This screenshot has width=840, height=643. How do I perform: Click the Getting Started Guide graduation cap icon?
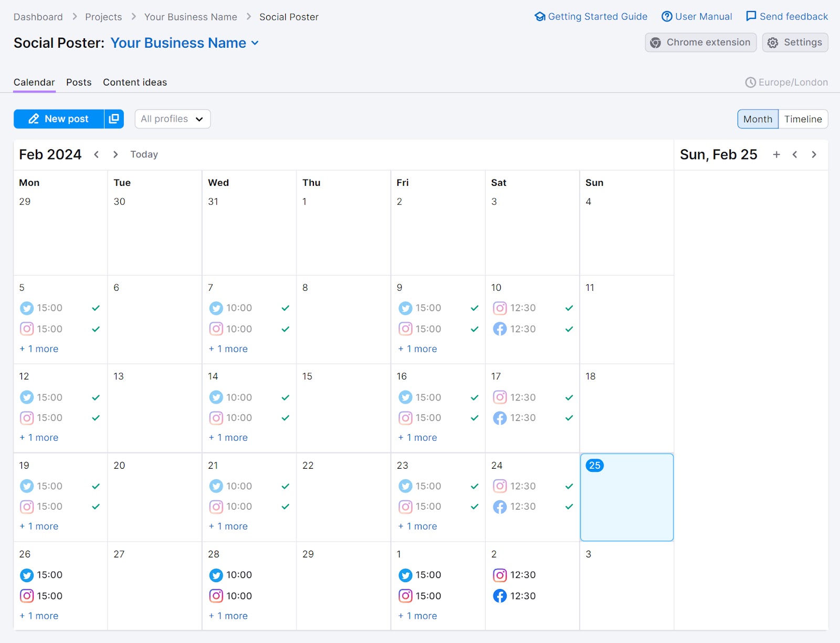click(x=540, y=16)
